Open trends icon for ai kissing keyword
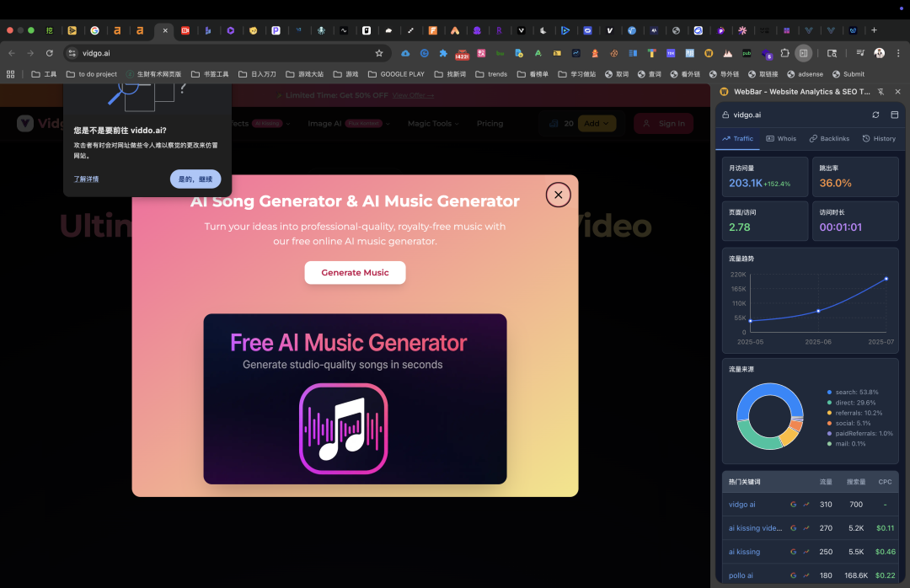This screenshot has width=910, height=588. 806,552
